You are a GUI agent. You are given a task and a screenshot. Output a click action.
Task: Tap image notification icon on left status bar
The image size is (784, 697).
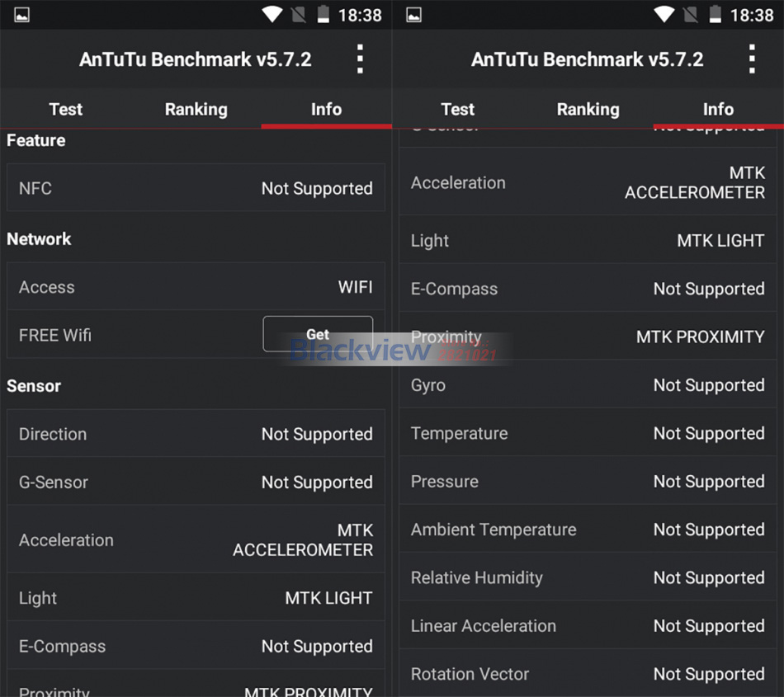tap(22, 15)
